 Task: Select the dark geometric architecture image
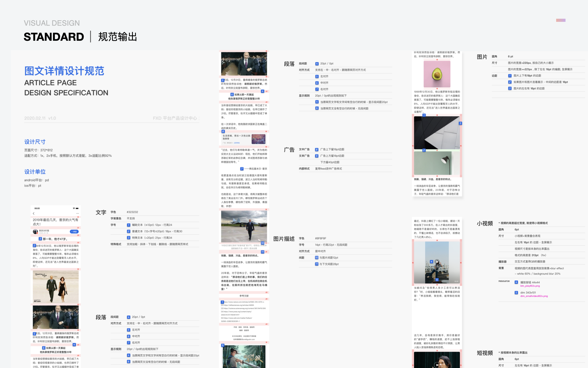[x=437, y=133]
